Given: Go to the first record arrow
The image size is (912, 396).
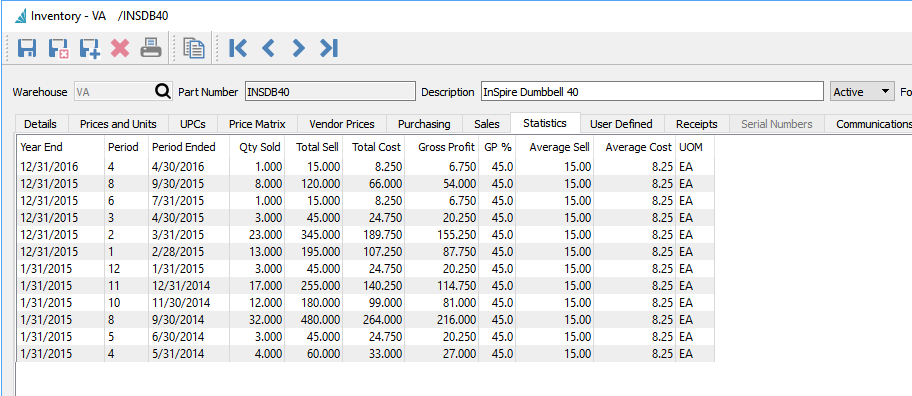Looking at the screenshot, I should pyautogui.click(x=238, y=48).
